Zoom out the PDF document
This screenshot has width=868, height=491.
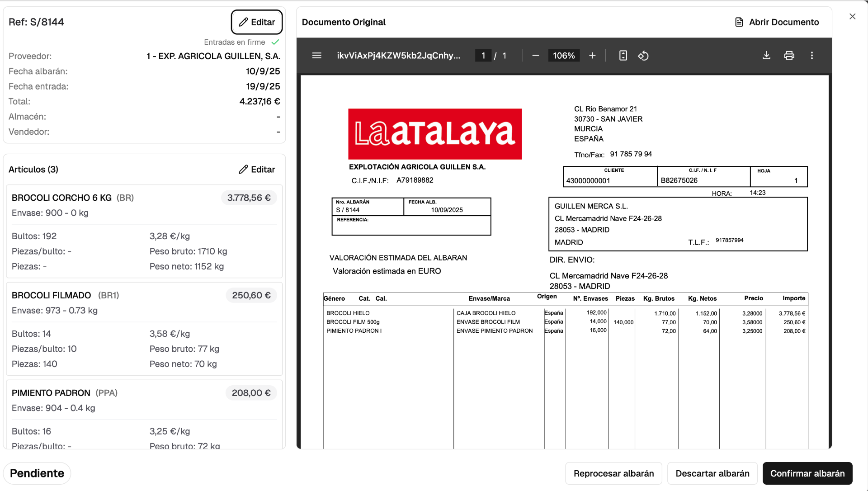[x=535, y=56]
